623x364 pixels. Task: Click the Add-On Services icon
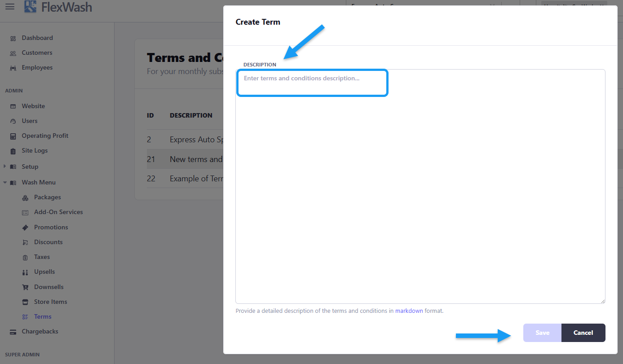(25, 212)
